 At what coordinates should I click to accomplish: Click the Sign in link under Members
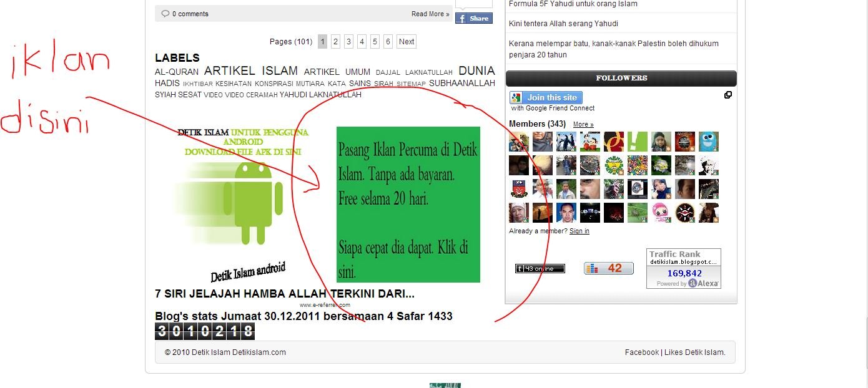tap(579, 231)
